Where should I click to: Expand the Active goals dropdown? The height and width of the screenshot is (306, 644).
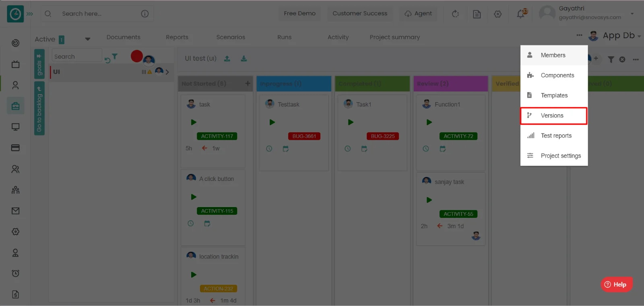point(87,39)
